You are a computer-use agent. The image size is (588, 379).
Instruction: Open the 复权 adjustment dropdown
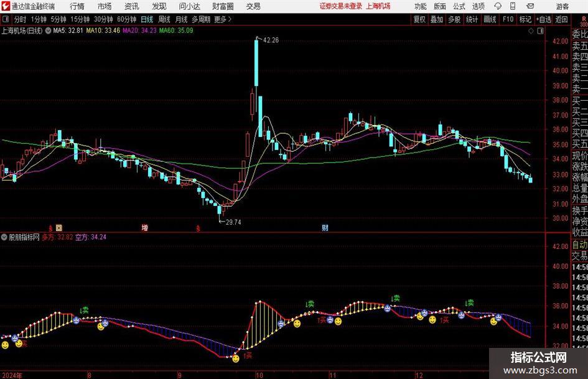(419, 19)
